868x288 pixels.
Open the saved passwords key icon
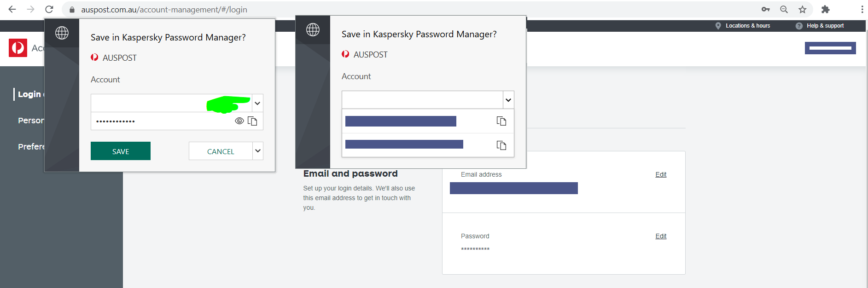coord(766,9)
